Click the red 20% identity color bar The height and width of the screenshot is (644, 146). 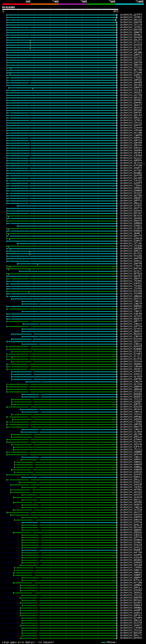tap(16, 4)
